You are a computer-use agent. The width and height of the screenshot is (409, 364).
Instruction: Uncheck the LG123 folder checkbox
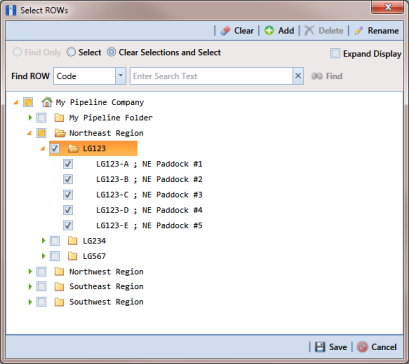55,148
